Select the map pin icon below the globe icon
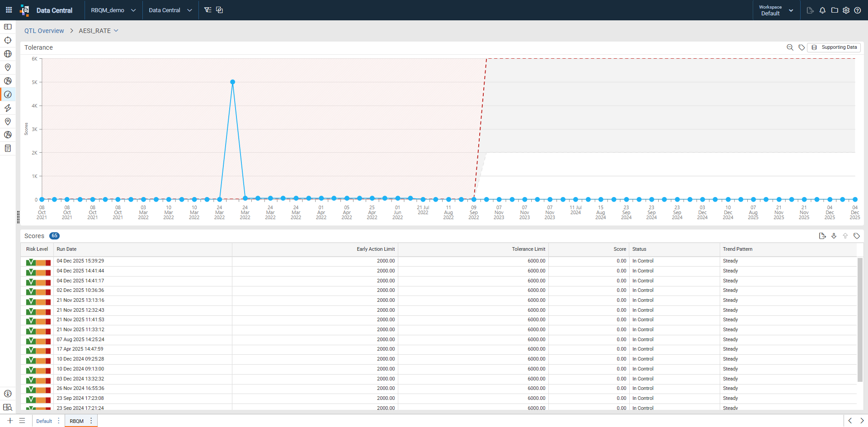The width and height of the screenshot is (868, 427). (x=8, y=67)
